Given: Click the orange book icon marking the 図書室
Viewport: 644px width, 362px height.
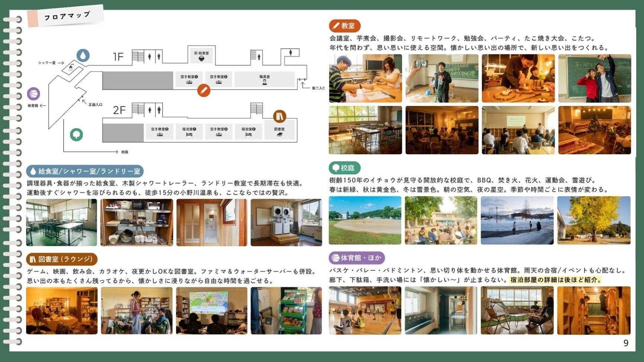Looking at the screenshot, I should point(279,117).
